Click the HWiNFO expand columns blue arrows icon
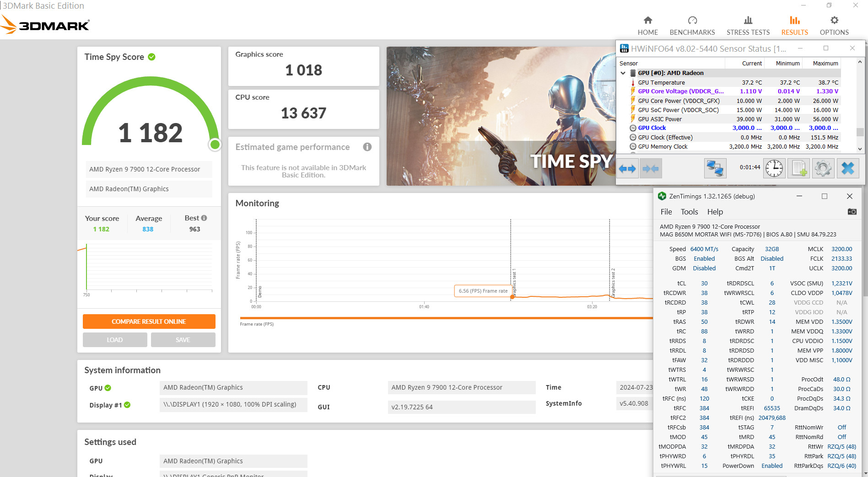This screenshot has width=868, height=477. pyautogui.click(x=627, y=169)
